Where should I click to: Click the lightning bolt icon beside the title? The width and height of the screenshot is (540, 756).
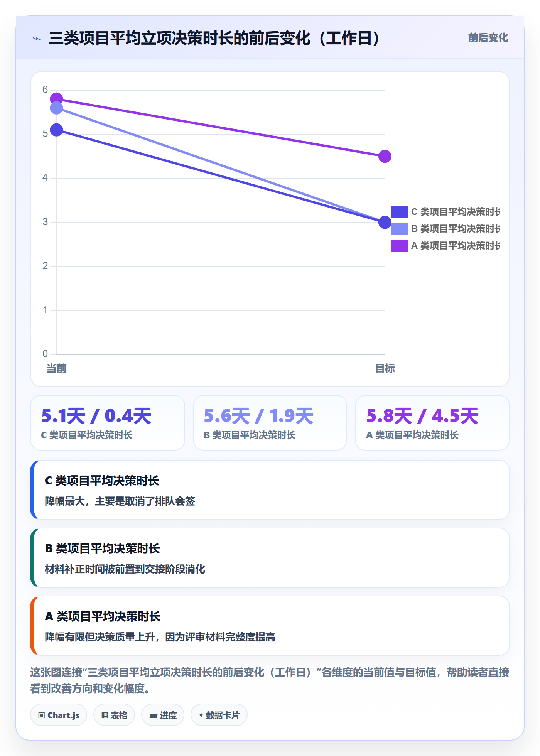tap(37, 39)
